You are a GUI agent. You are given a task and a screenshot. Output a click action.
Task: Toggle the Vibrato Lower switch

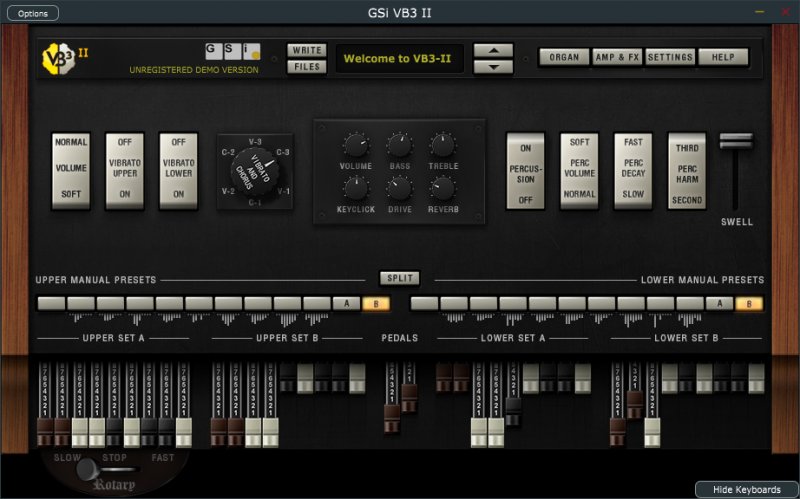coord(179,171)
